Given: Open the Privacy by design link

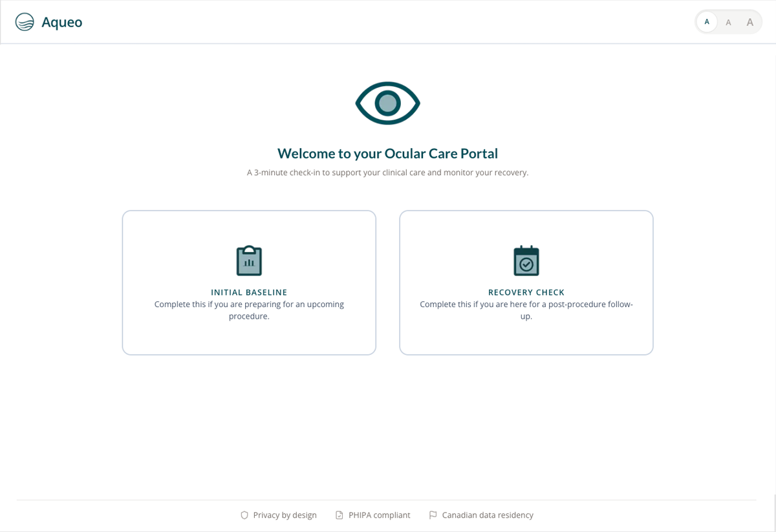Looking at the screenshot, I should click(285, 515).
